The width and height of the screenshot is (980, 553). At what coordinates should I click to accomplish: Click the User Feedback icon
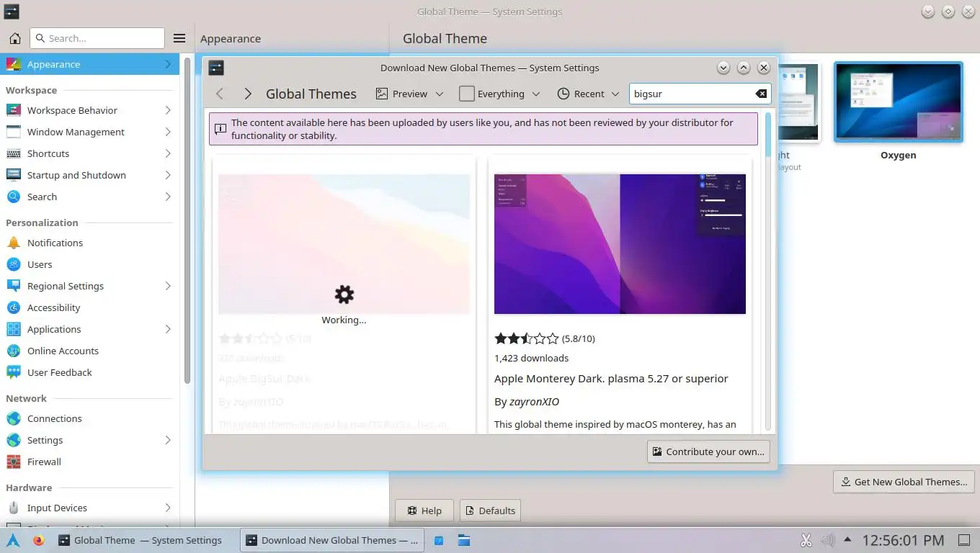(x=14, y=372)
